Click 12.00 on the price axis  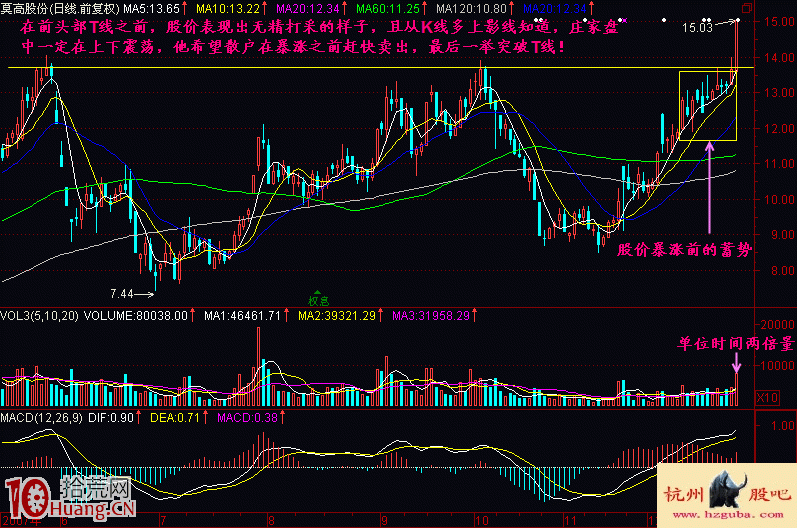point(779,128)
